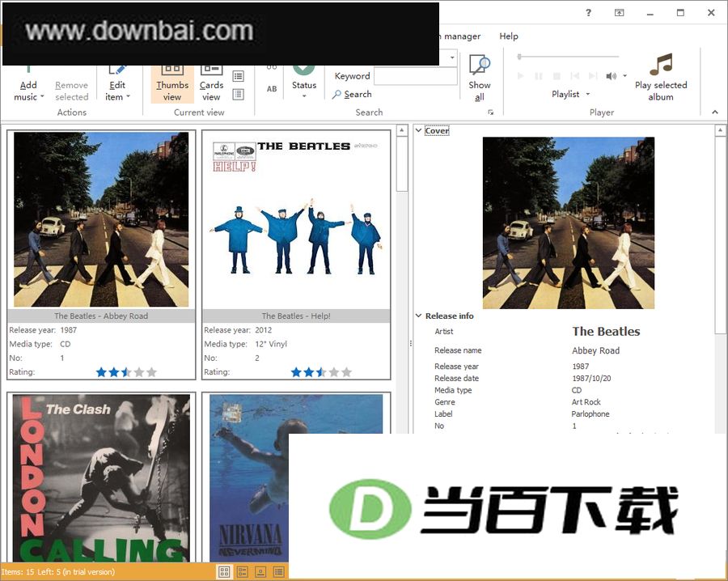
Task: Collapse the Release info section
Action: 418,316
